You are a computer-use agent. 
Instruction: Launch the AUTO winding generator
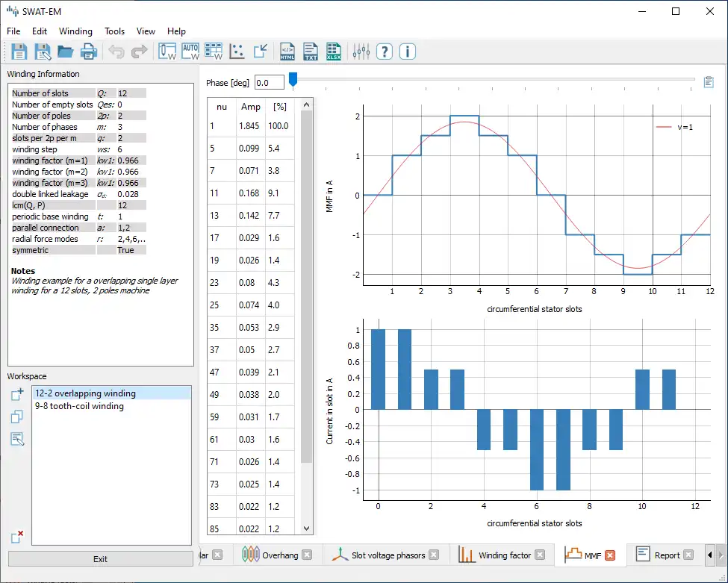pyautogui.click(x=190, y=52)
